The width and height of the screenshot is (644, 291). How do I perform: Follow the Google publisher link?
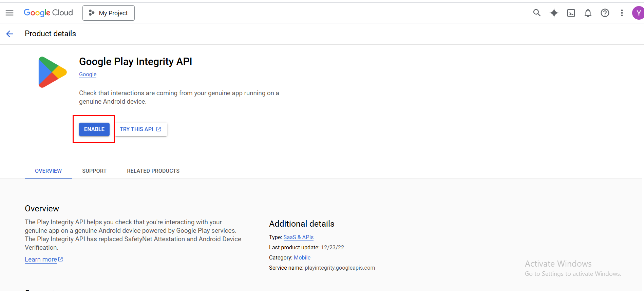88,74
